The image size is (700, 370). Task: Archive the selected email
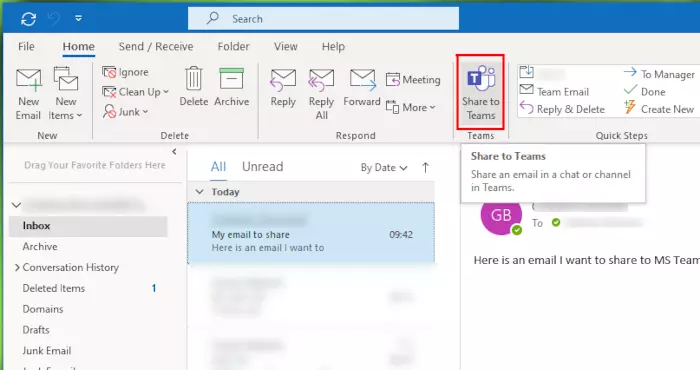231,87
